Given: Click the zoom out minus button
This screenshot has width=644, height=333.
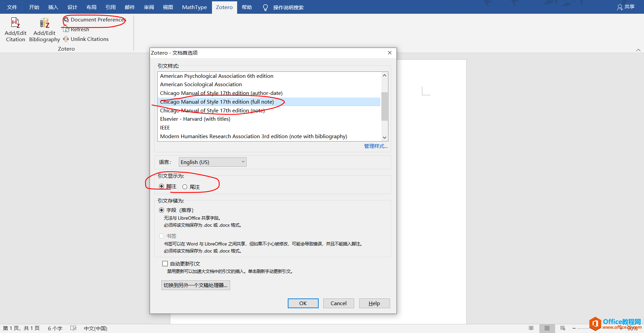Looking at the screenshot, I should pos(574,328).
